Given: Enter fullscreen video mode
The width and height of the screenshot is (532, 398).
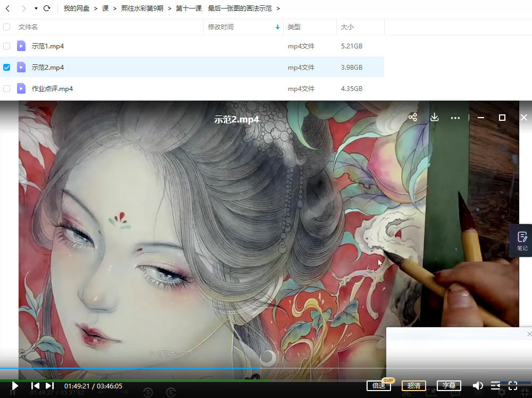Looking at the screenshot, I should click(513, 386).
